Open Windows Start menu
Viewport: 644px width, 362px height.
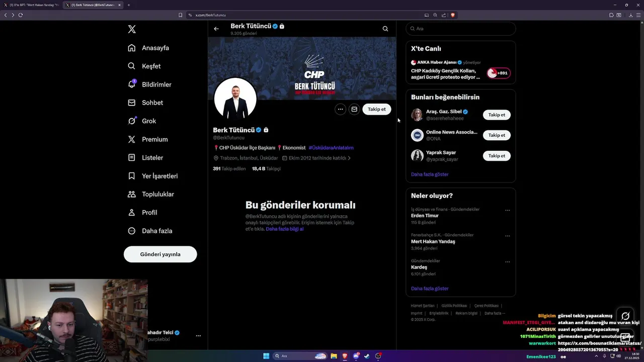pos(266,356)
